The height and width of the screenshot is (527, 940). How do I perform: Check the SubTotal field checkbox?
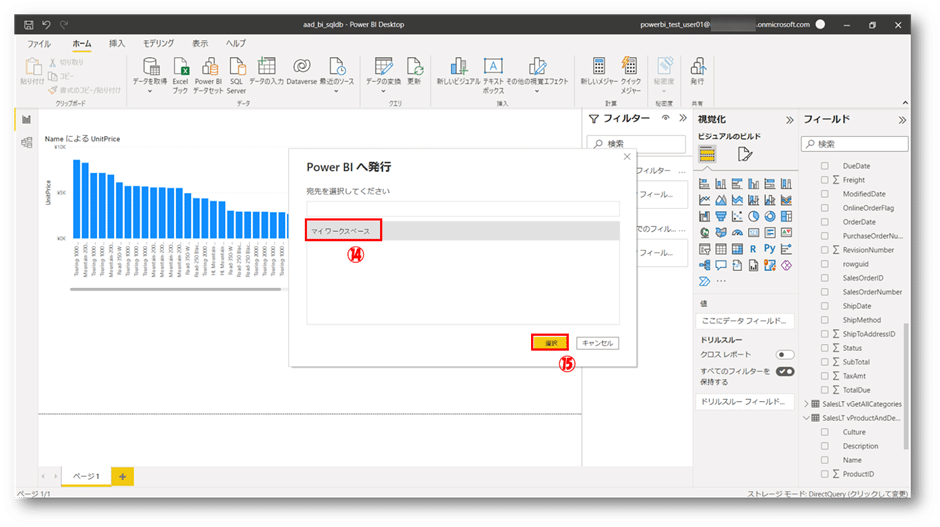(x=825, y=362)
